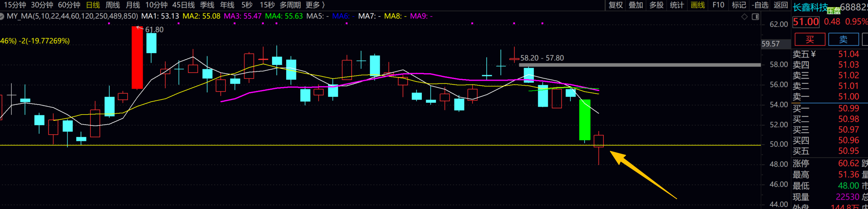This screenshot has height=209, width=868.
Task: Click the 返回 back button
Action: pyautogui.click(x=781, y=5)
